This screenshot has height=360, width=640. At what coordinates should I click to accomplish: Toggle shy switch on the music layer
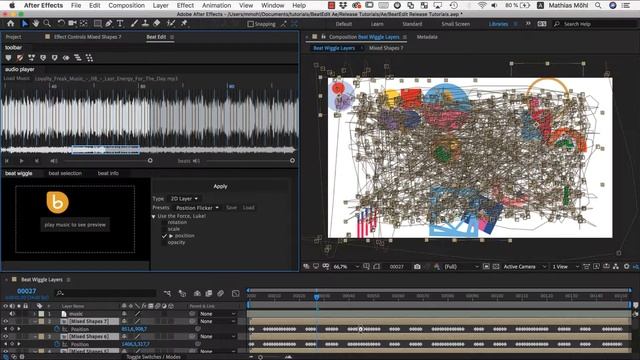tap(124, 314)
